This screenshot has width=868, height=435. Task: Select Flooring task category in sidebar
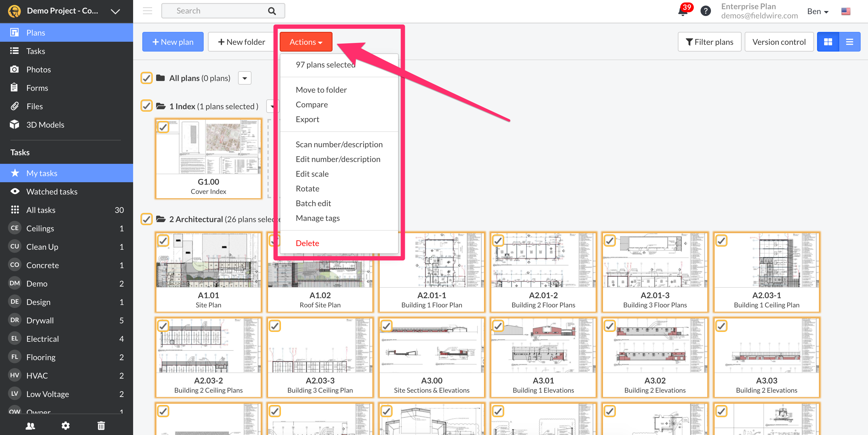[x=66, y=357]
